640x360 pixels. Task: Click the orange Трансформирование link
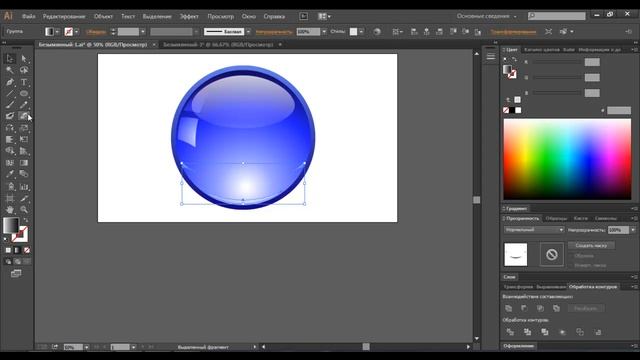pos(513,31)
